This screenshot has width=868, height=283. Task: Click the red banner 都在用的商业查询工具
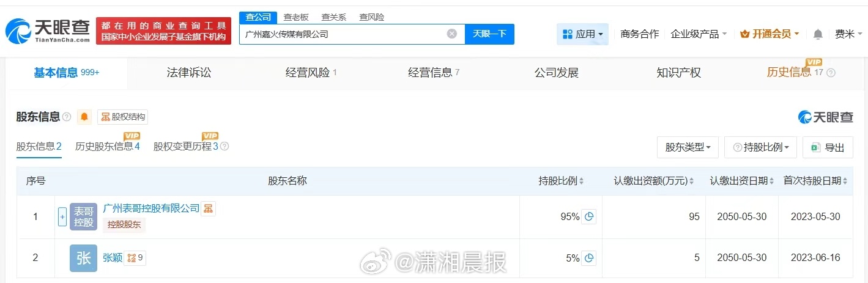coord(164,31)
